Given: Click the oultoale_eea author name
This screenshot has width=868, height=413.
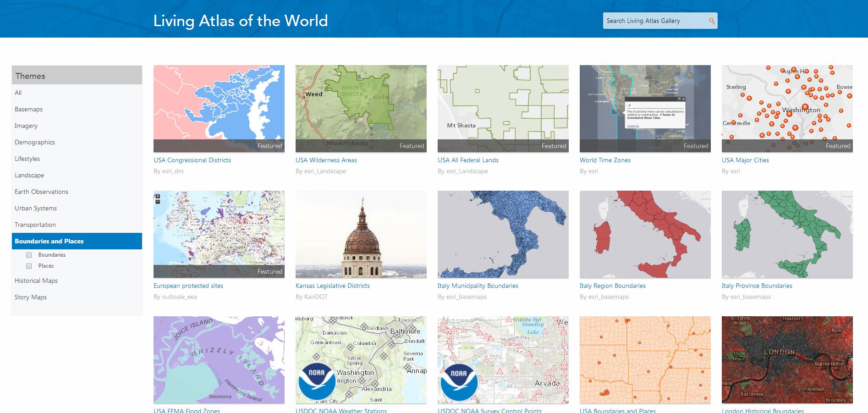Looking at the screenshot, I should [180, 297].
